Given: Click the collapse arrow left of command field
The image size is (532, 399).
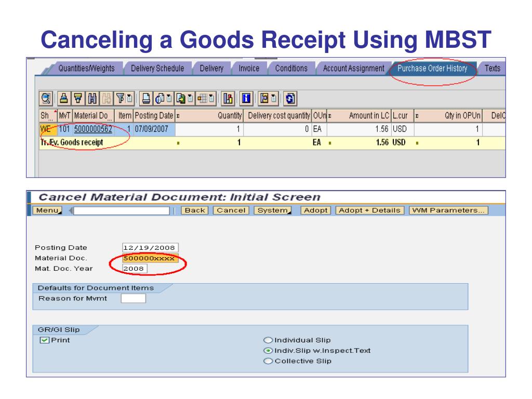Looking at the screenshot, I should 71,210.
